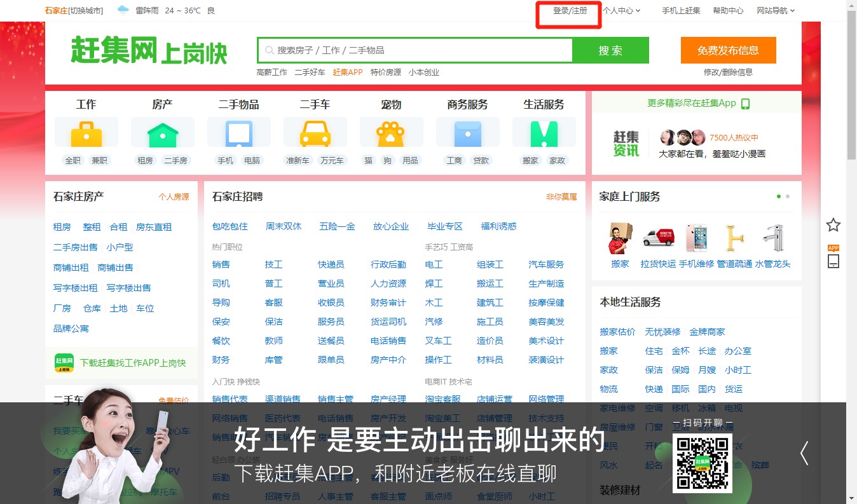This screenshot has width=857, height=504.
Task: Click the orange 赶集APP quick link
Action: pyautogui.click(x=348, y=72)
